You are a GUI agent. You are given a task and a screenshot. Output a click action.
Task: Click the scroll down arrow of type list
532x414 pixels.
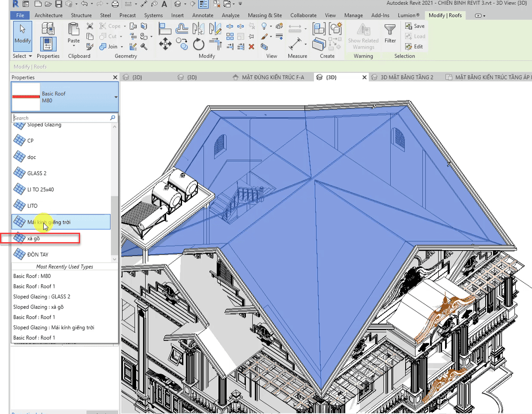[x=114, y=259]
